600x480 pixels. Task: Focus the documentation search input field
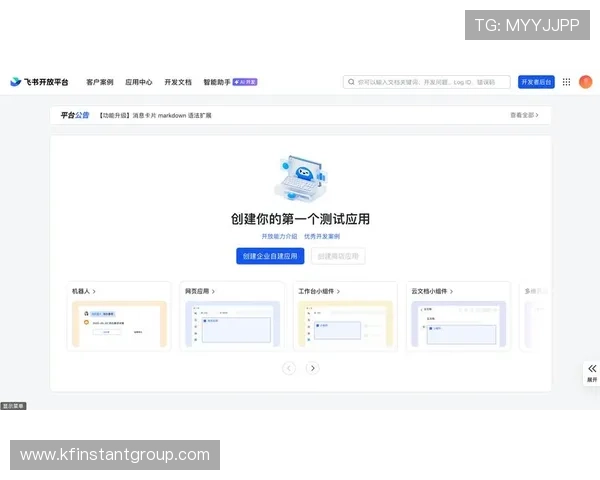pyautogui.click(x=427, y=82)
